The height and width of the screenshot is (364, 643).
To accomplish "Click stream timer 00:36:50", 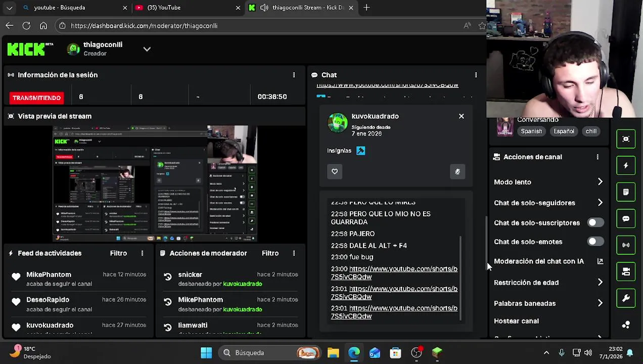I will pyautogui.click(x=272, y=97).
